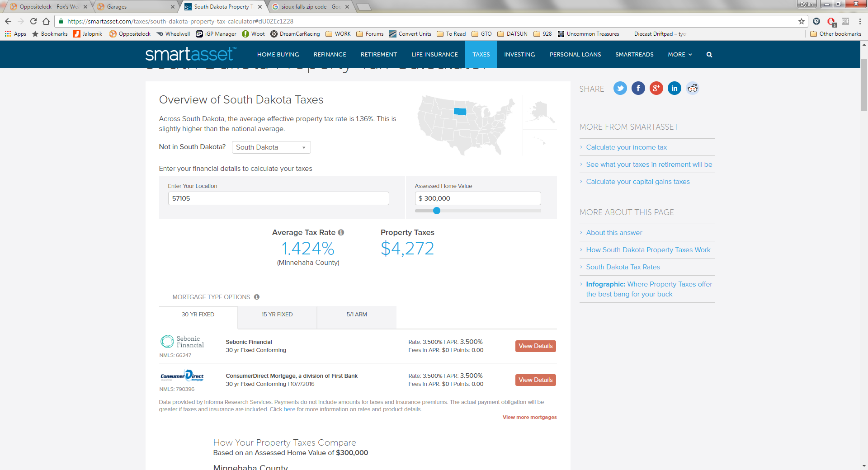Image resolution: width=868 pixels, height=470 pixels.
Task: Open the Forums bookmarks folder
Action: click(370, 34)
